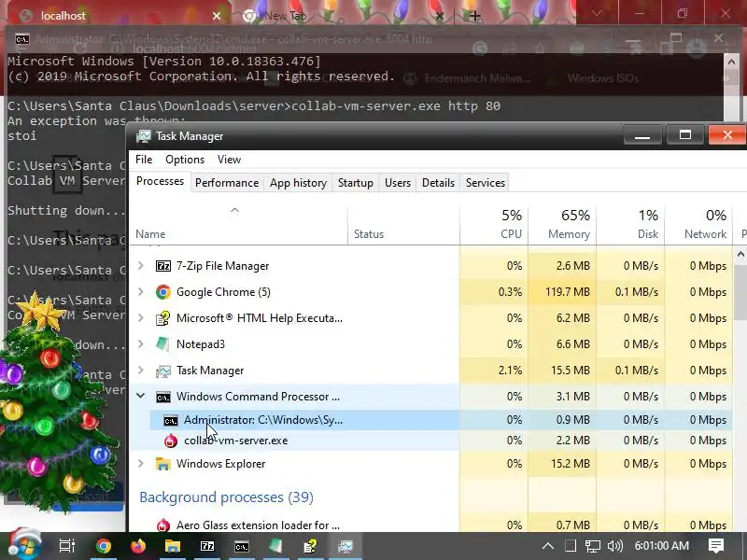Click the Background processes (39) heading
747x560 pixels.
tap(226, 497)
